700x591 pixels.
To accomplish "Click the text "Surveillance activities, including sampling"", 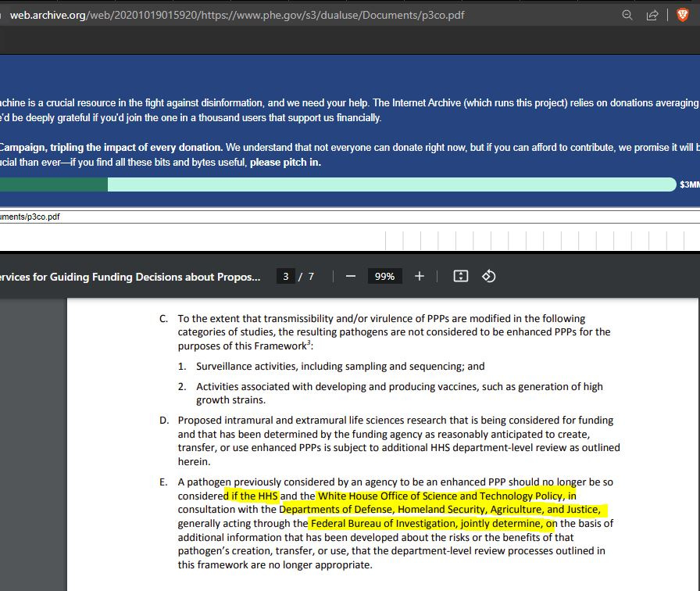I will tap(291, 367).
